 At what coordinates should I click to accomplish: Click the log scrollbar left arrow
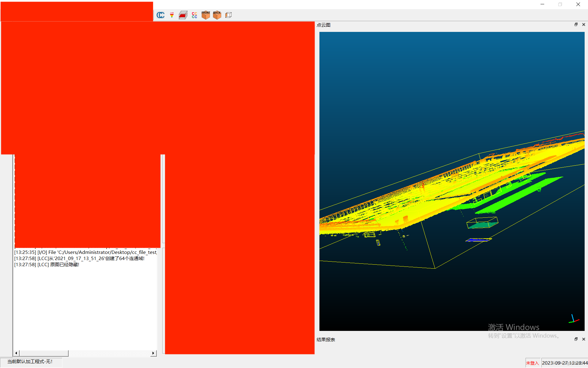(x=16, y=353)
